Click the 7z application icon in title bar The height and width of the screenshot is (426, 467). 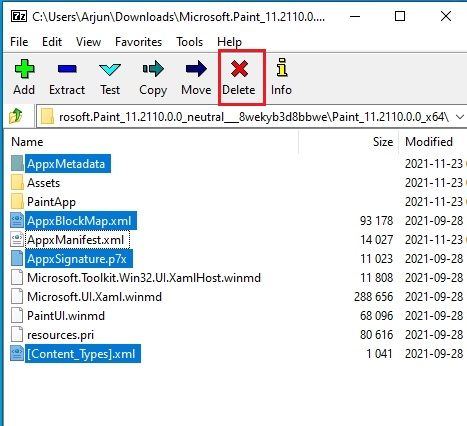tap(19, 16)
